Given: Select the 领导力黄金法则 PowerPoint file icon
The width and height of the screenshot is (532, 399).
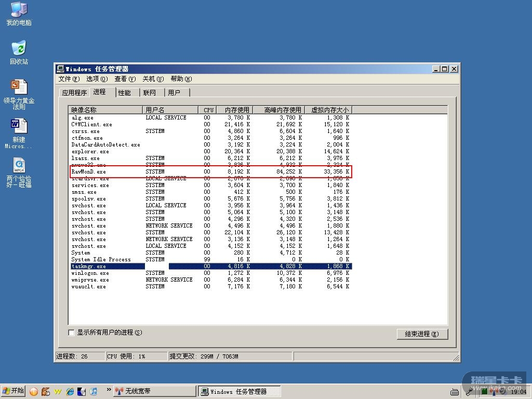Looking at the screenshot, I should 19,95.
